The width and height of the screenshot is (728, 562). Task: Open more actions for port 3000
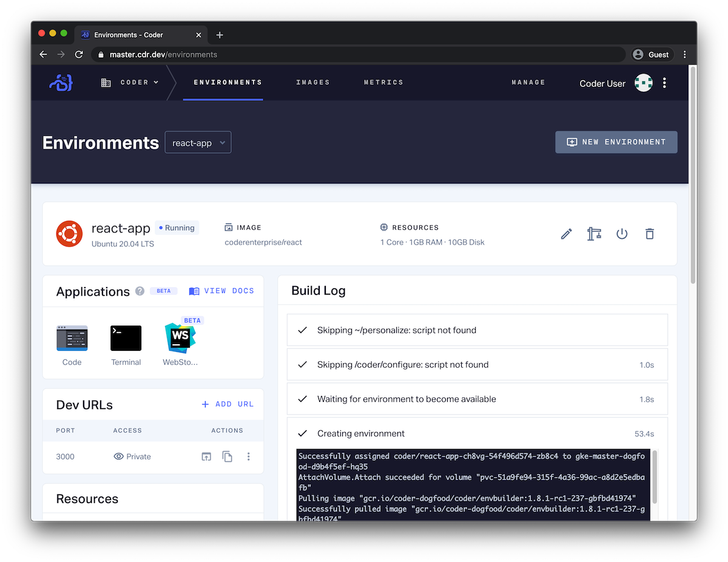pyautogui.click(x=249, y=456)
